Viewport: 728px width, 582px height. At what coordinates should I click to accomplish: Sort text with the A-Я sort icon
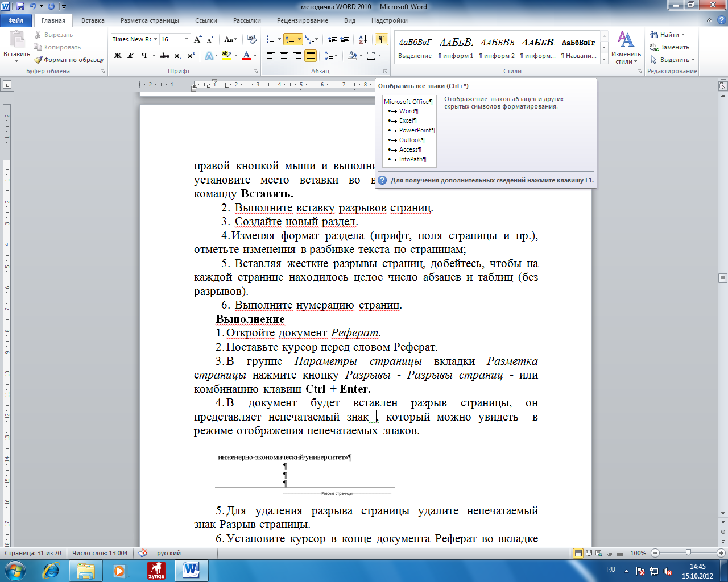(x=362, y=39)
